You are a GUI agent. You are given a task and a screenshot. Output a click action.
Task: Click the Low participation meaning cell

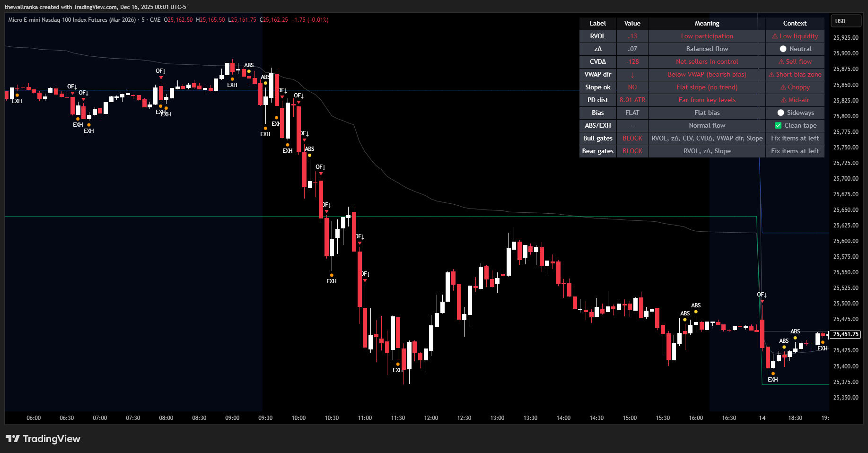point(707,36)
